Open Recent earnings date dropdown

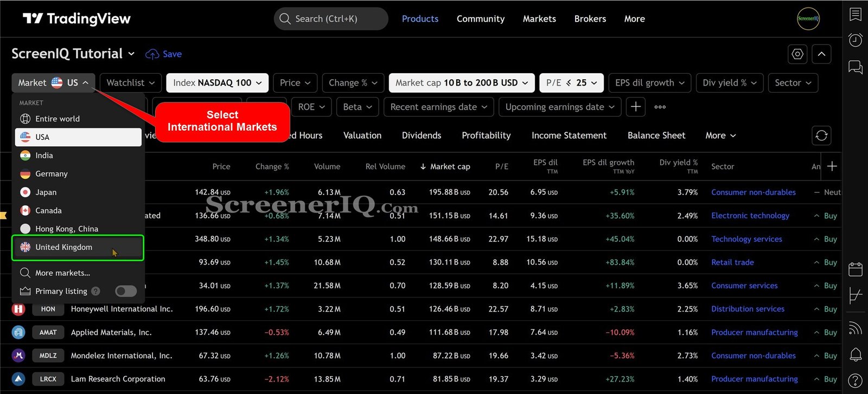(x=439, y=107)
